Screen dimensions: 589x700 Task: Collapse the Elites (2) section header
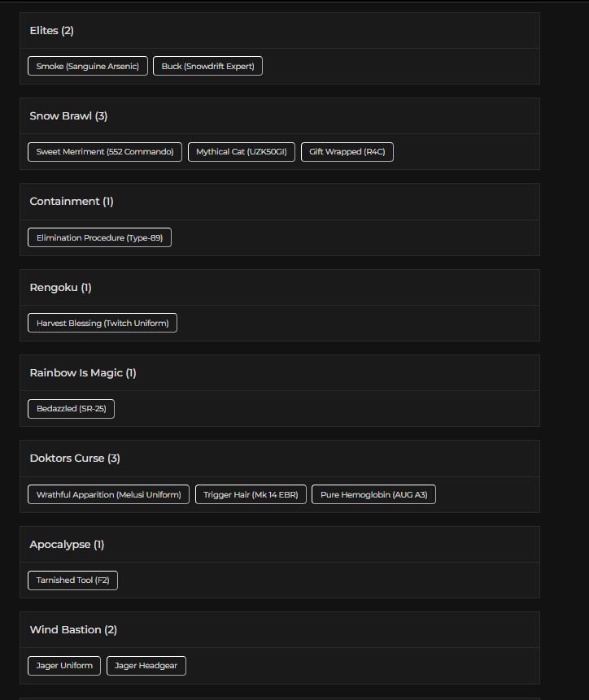tap(280, 30)
